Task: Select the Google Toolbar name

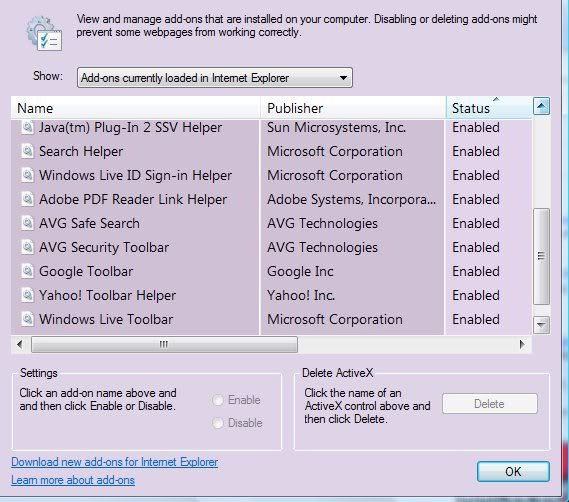Action: click(x=86, y=271)
